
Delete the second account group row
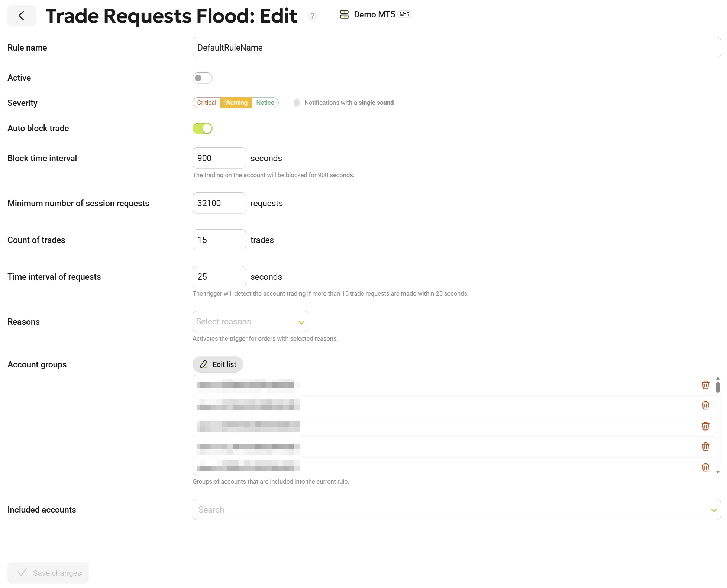coord(705,405)
